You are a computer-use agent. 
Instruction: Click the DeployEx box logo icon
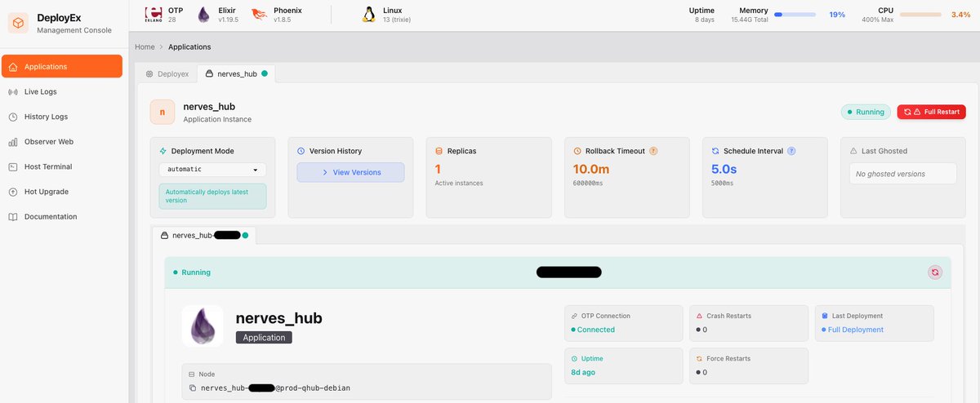coord(19,24)
